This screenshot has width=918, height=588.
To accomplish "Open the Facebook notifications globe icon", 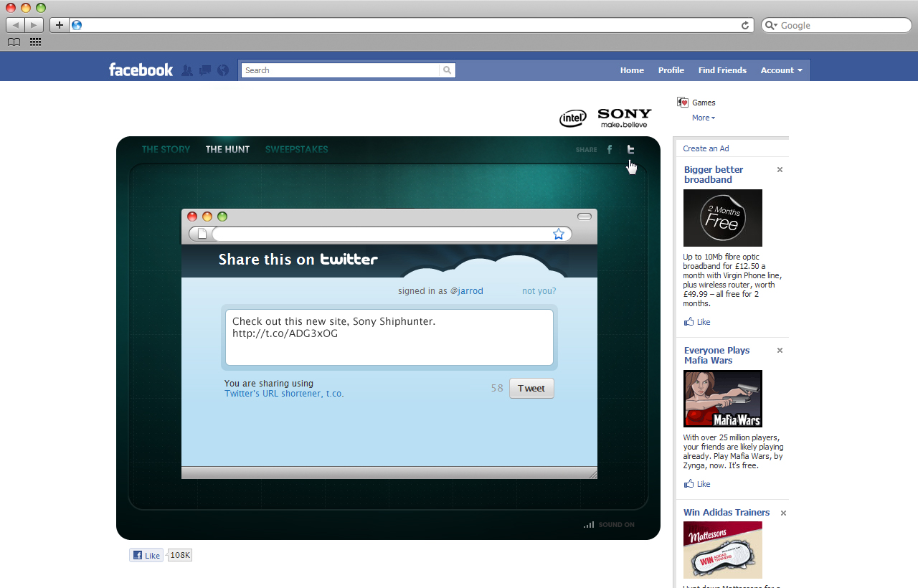I will (223, 70).
